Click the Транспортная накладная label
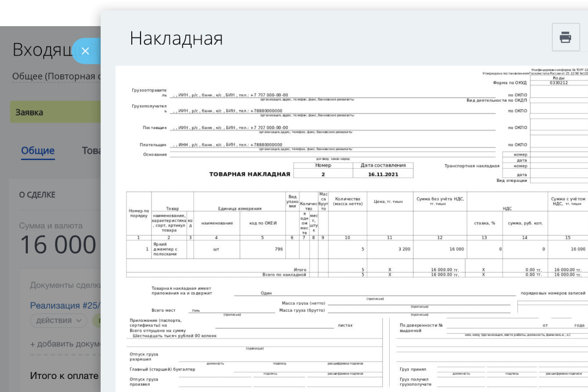Viewport: 588px width, 392px height. (471, 166)
